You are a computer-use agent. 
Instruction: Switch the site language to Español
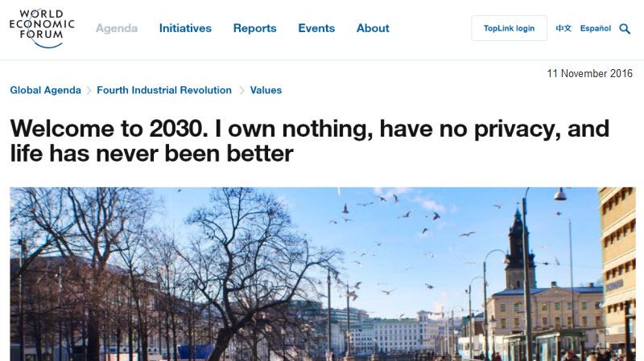(x=596, y=28)
